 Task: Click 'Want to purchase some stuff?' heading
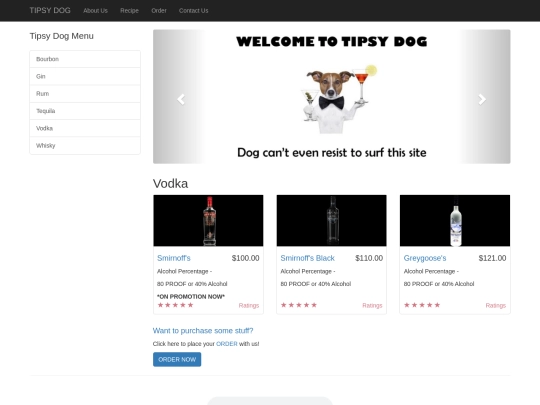[203, 331]
